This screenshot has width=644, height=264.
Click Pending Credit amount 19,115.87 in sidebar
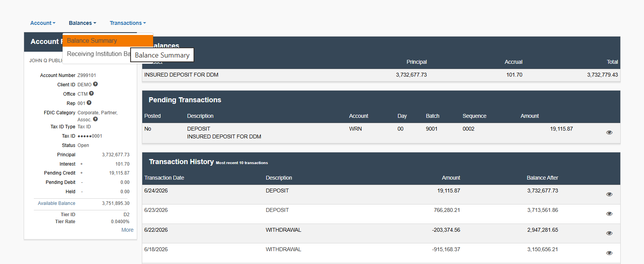pos(119,173)
